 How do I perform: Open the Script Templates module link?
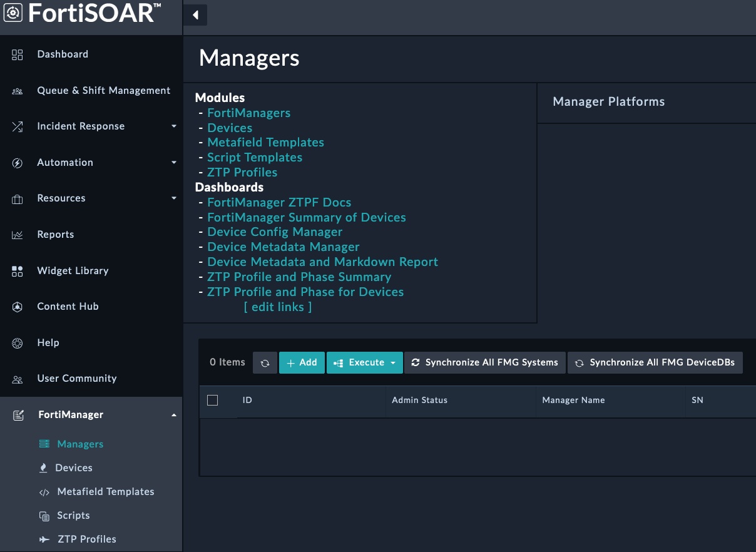click(x=255, y=158)
